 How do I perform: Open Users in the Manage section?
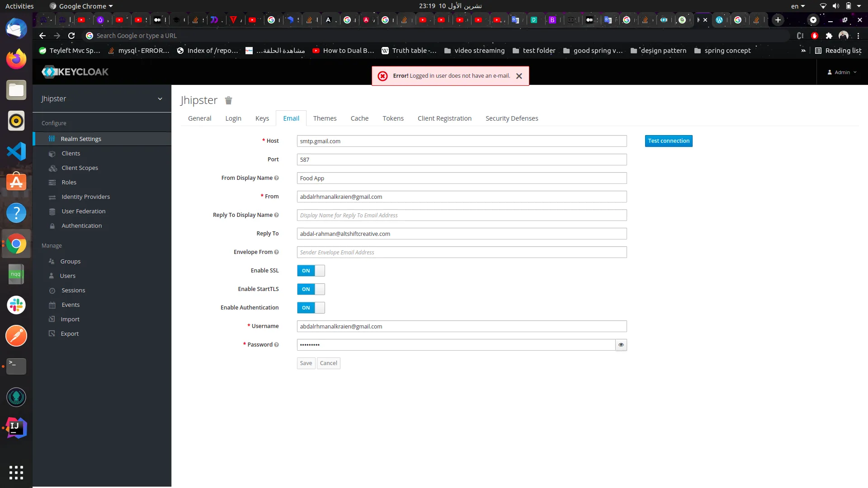click(x=67, y=276)
